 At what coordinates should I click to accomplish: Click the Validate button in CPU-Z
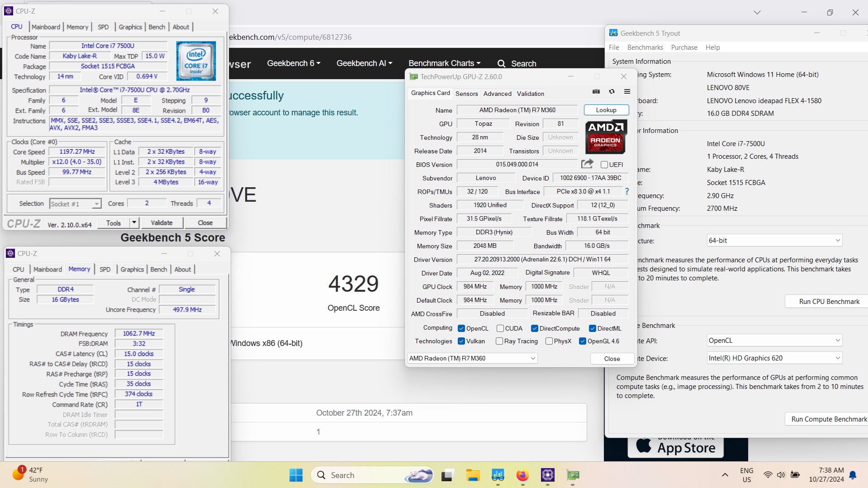(161, 223)
